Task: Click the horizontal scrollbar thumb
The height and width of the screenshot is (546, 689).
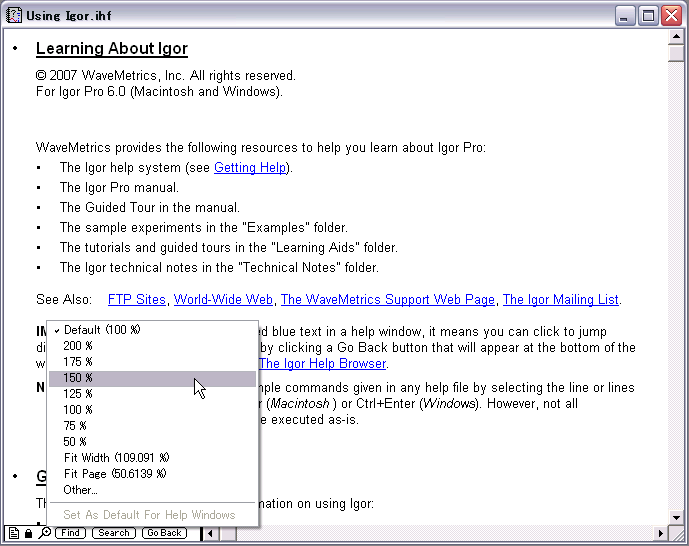Action: (x=228, y=534)
